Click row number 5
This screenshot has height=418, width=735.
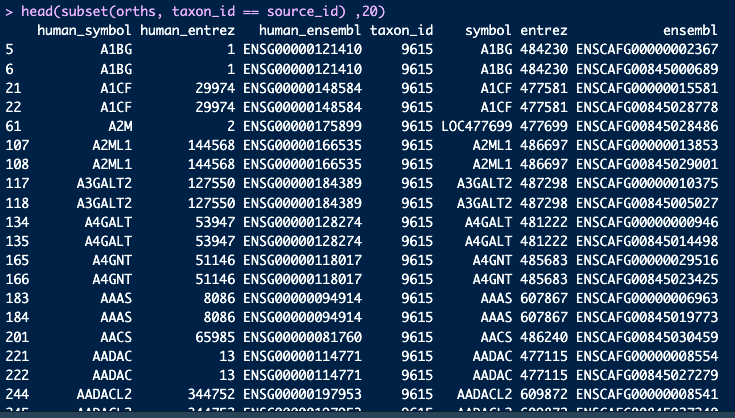point(9,50)
